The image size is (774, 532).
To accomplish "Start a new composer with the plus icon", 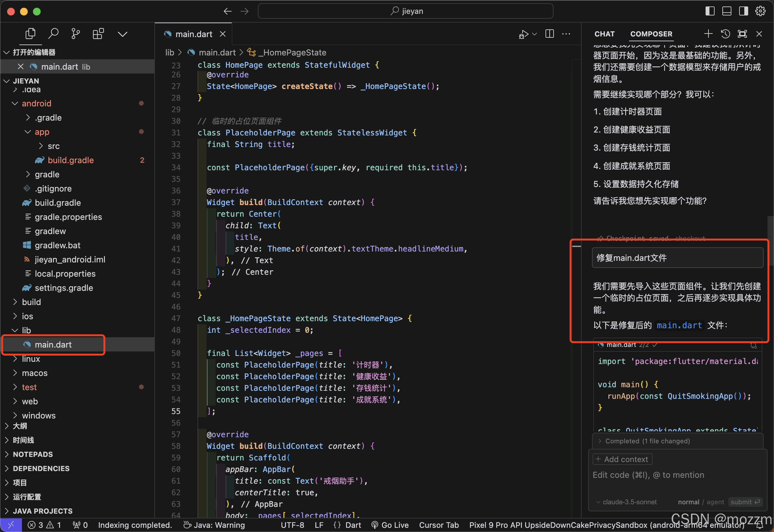I will (x=708, y=34).
